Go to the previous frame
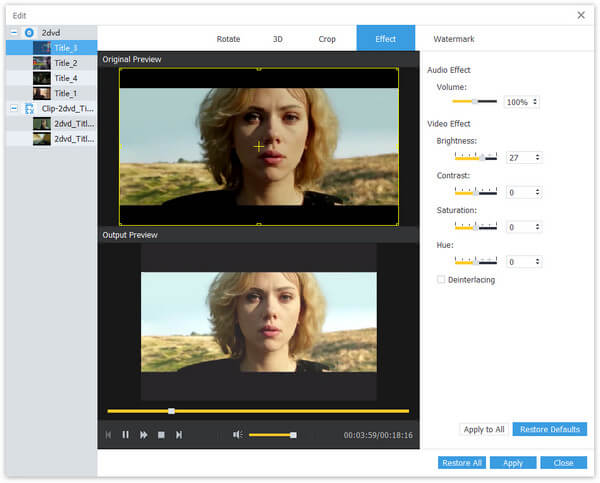Viewport: 600px width, 483px height. [108, 435]
